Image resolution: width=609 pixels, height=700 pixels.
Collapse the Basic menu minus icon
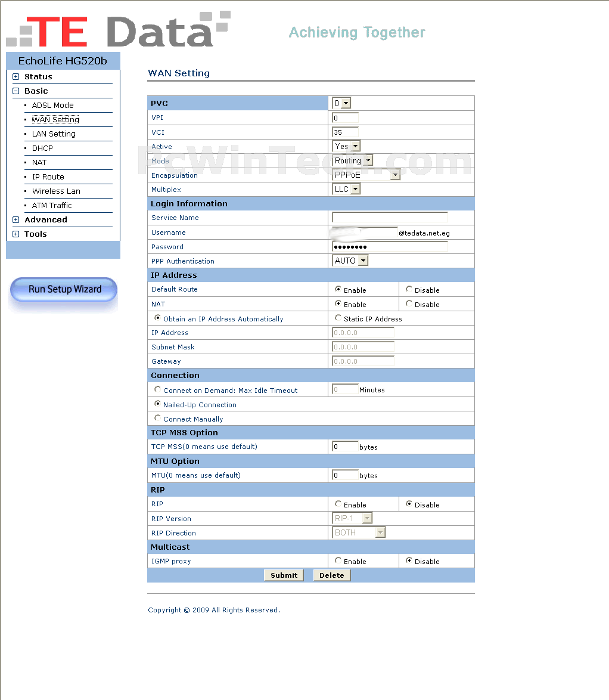16,91
